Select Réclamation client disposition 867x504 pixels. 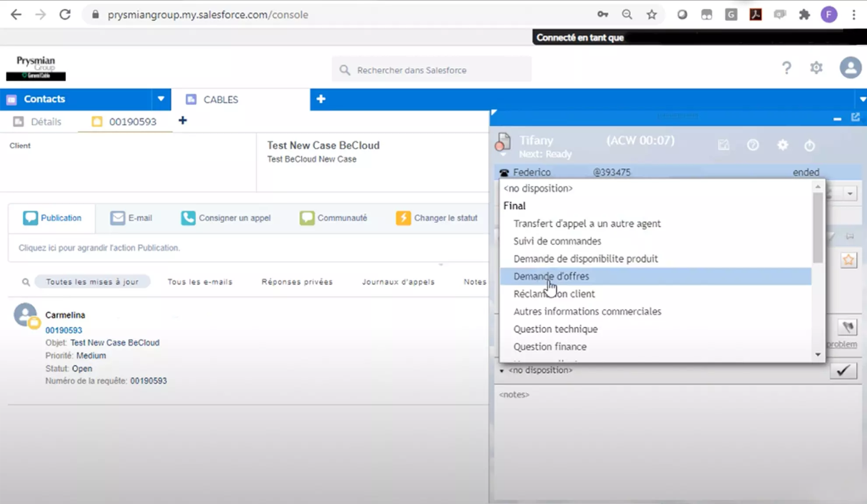pos(656,294)
